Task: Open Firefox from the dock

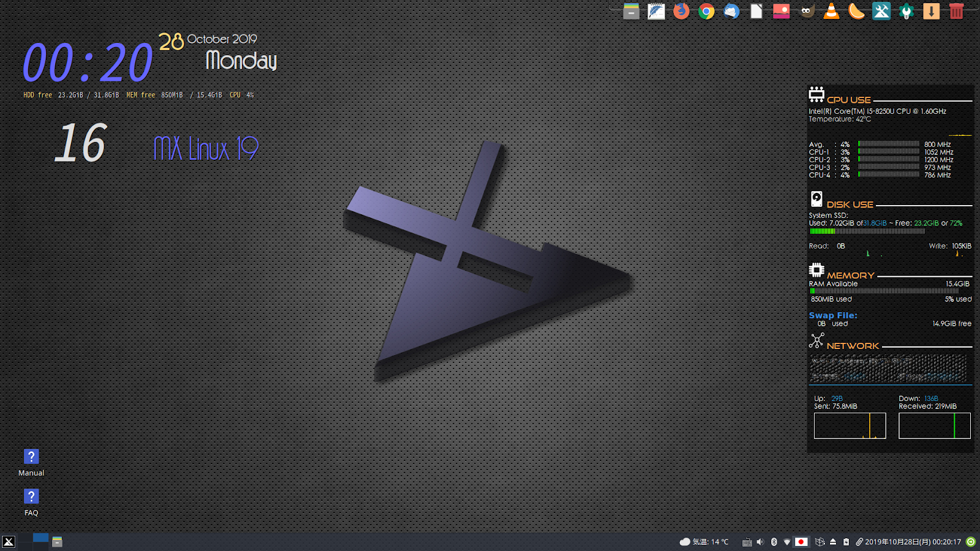Action: point(681,11)
